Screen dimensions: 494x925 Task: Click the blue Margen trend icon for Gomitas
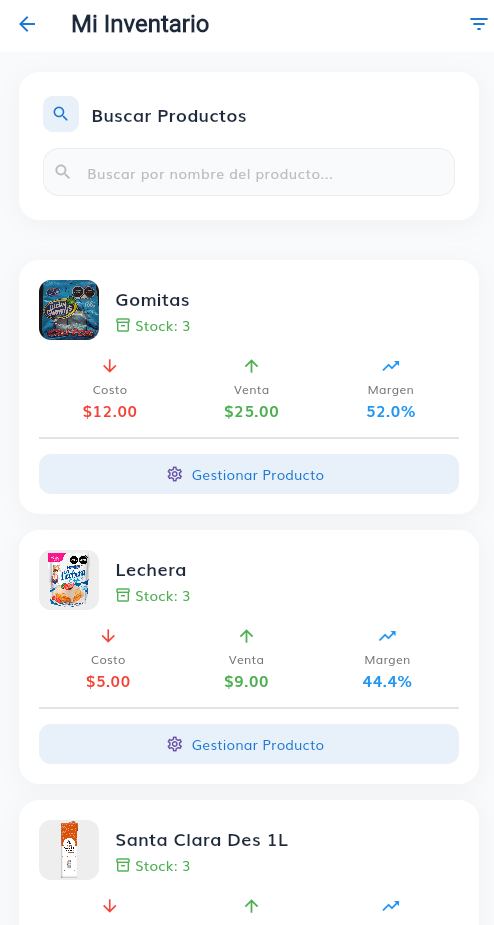click(x=391, y=366)
